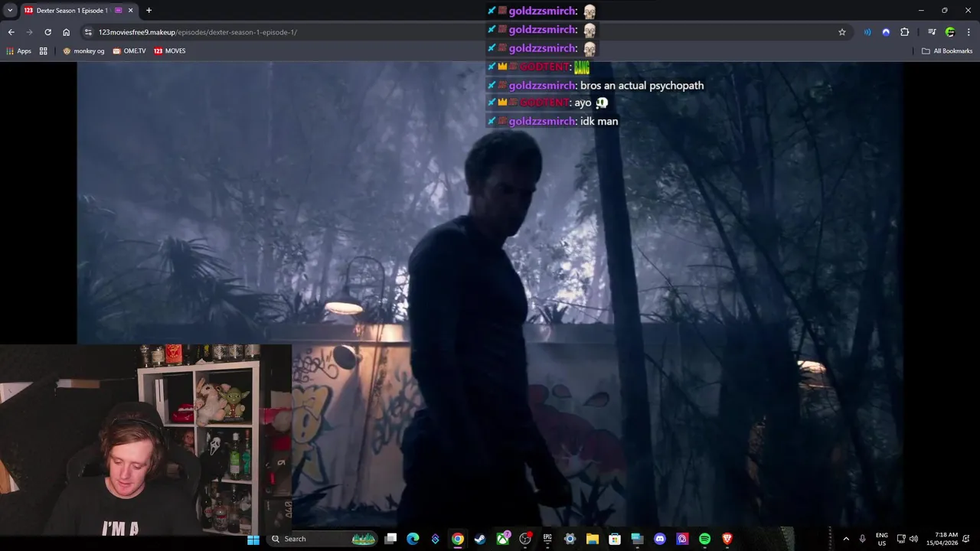Open Epic Games Launcher on the taskbar

547,539
